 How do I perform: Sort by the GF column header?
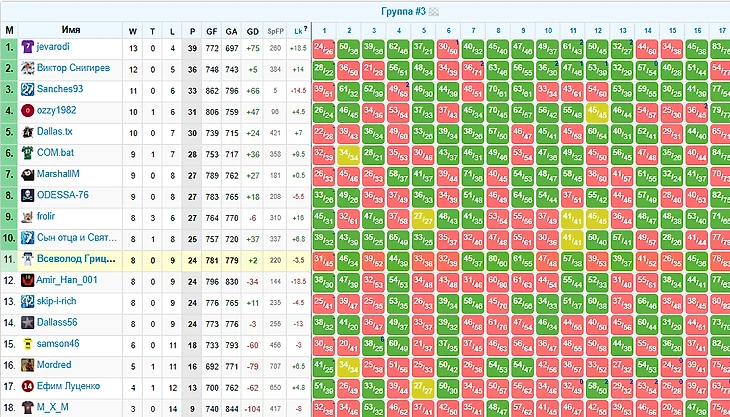click(212, 32)
